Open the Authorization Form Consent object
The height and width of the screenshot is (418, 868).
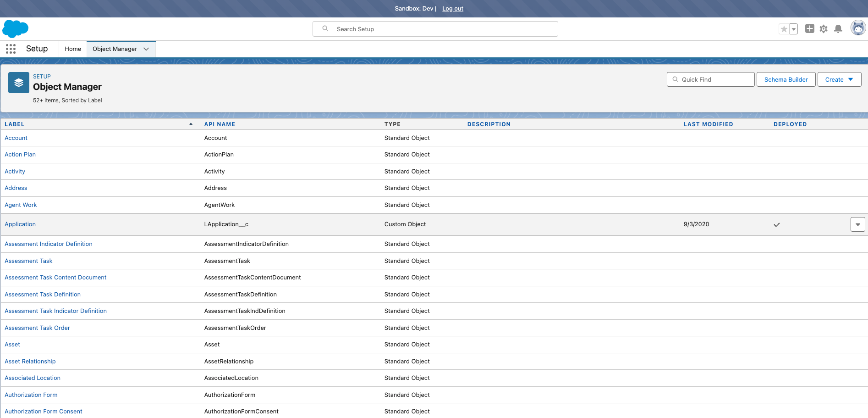44,412
